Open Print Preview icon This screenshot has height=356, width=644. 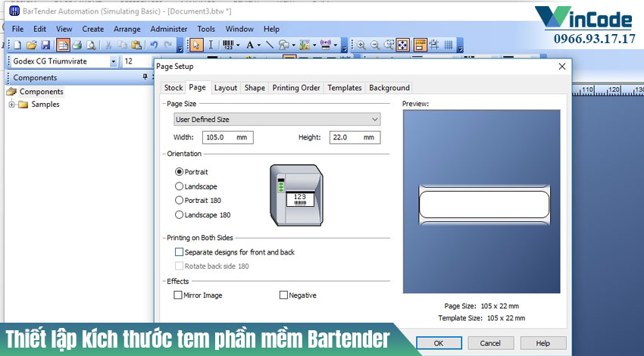(91, 45)
